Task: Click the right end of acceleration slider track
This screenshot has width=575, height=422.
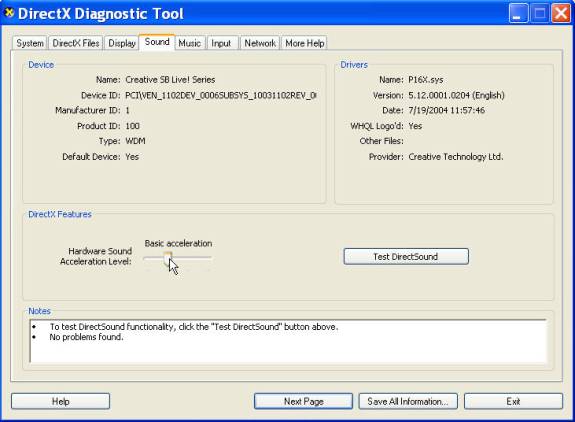Action: point(209,258)
